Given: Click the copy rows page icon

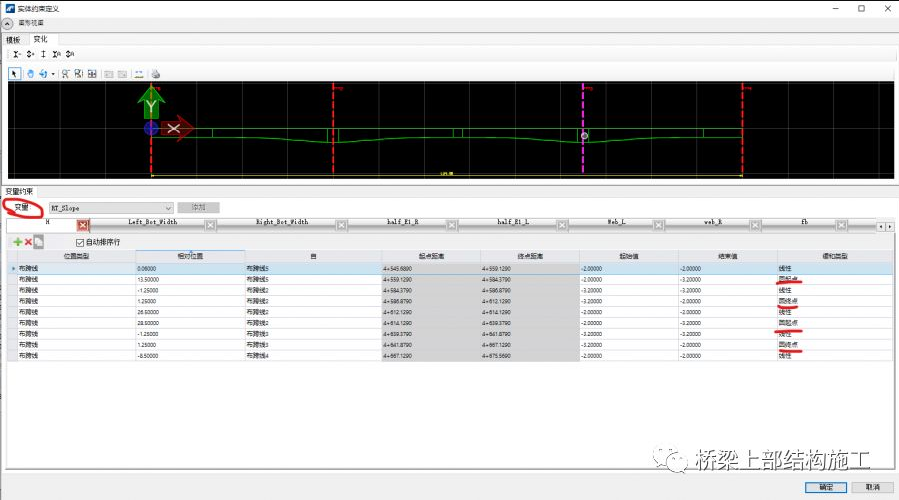Looking at the screenshot, I should pyautogui.click(x=38, y=242).
